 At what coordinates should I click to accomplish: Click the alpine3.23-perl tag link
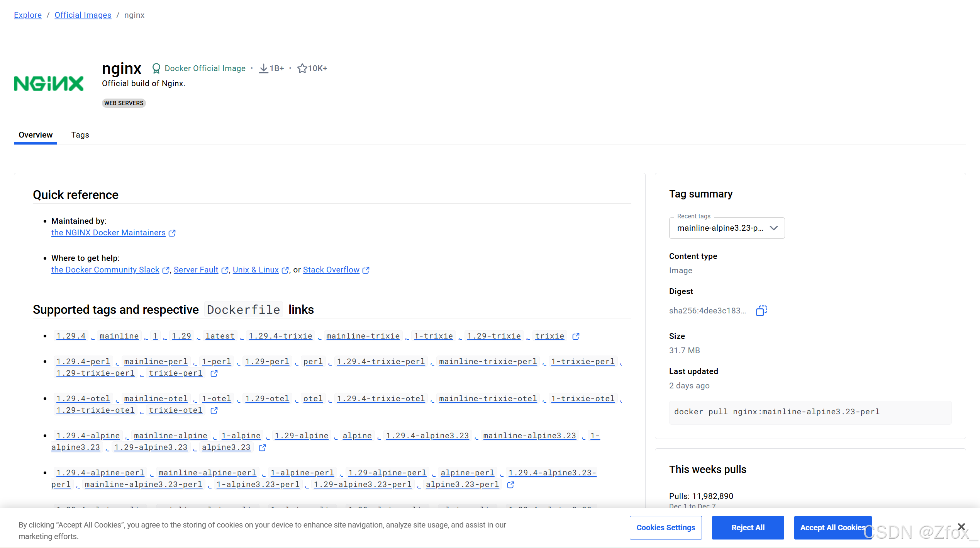[463, 485]
